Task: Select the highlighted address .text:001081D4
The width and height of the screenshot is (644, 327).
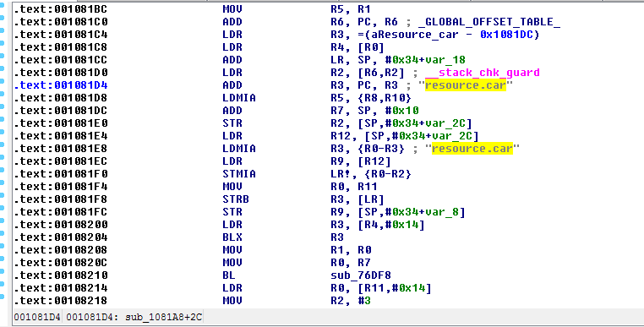Action: click(61, 85)
